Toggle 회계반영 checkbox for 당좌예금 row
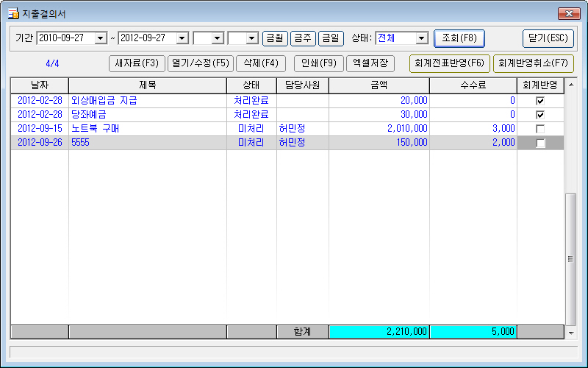The height and width of the screenshot is (368, 588). pos(540,115)
